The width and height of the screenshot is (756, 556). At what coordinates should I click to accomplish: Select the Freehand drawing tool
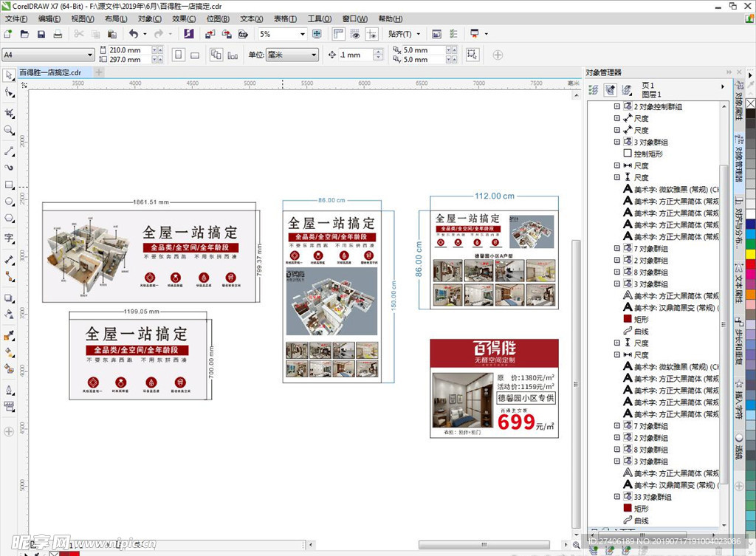[x=9, y=151]
